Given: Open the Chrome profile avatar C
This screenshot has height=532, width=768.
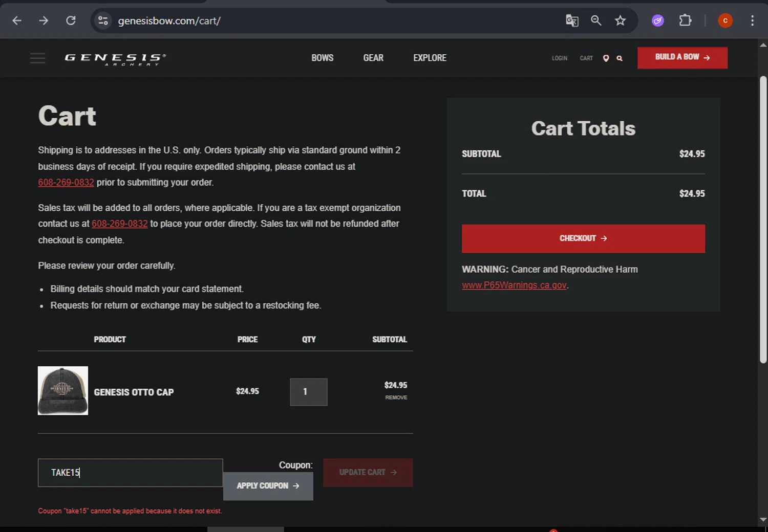Looking at the screenshot, I should pyautogui.click(x=725, y=20).
